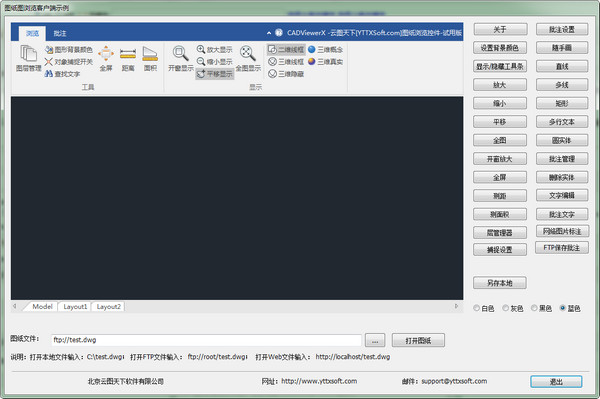Click the 开窗放大 button
This screenshot has height=399, width=600.
click(500, 158)
